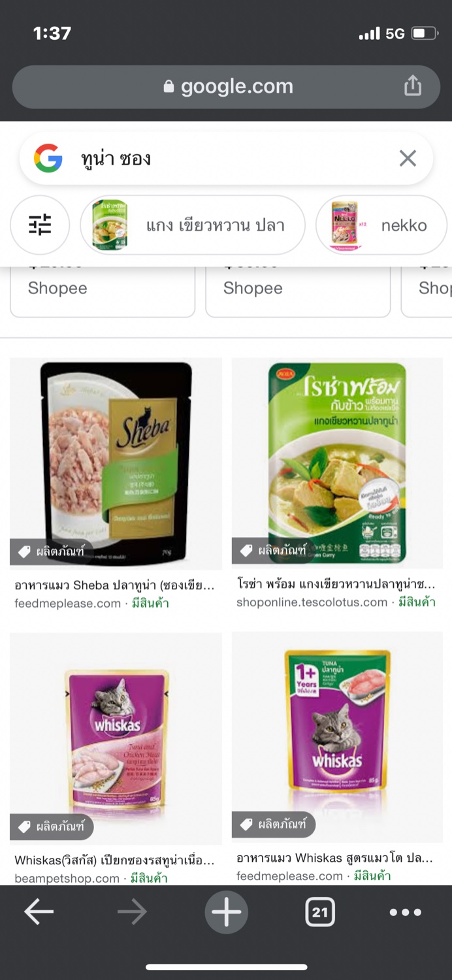Tap the google.com address bar
Image resolution: width=452 pixels, height=980 pixels.
[226, 86]
